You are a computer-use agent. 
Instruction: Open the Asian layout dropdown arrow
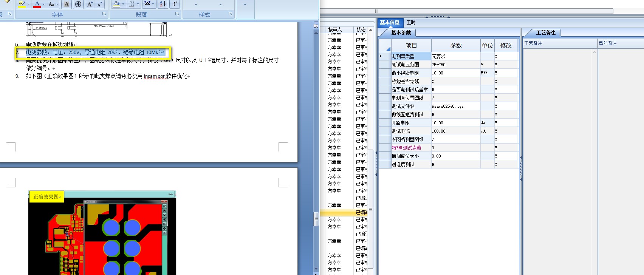154,4
